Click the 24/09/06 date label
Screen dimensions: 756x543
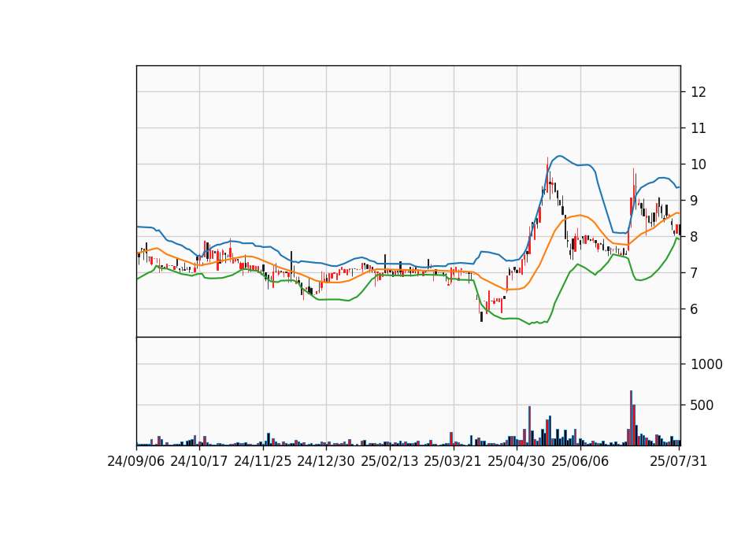136,461
